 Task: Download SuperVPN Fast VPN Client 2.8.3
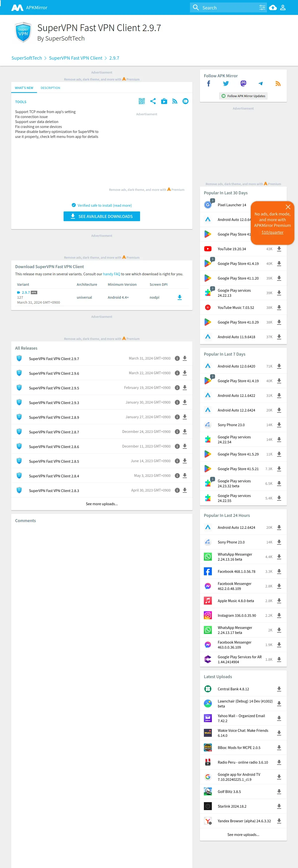coord(185,490)
